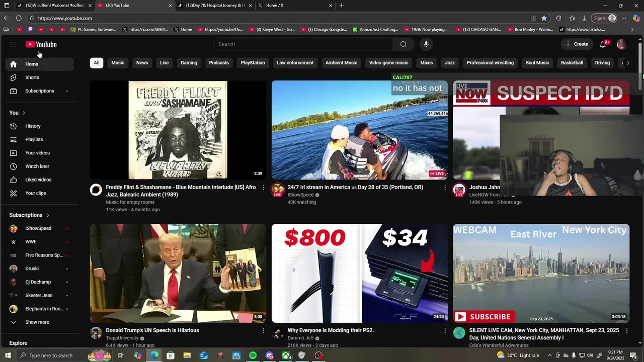Open Watch later in the sidebar
This screenshot has height=362, width=644.
pos(40,166)
